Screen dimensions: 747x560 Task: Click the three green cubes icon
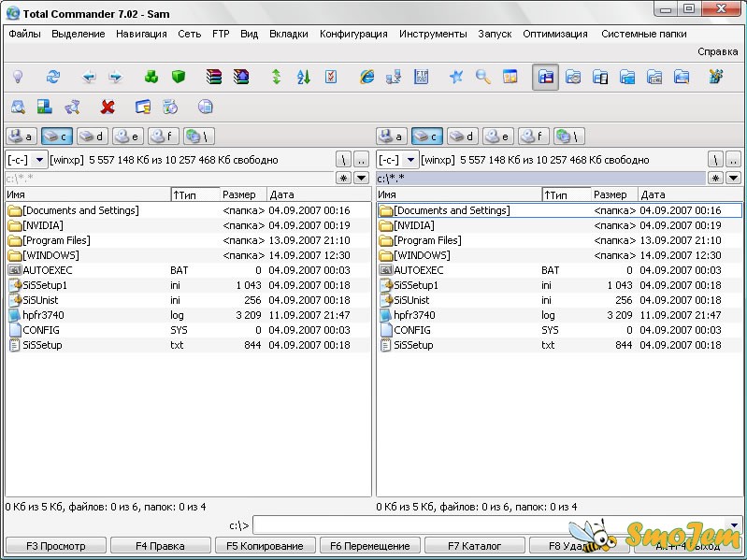(x=151, y=77)
